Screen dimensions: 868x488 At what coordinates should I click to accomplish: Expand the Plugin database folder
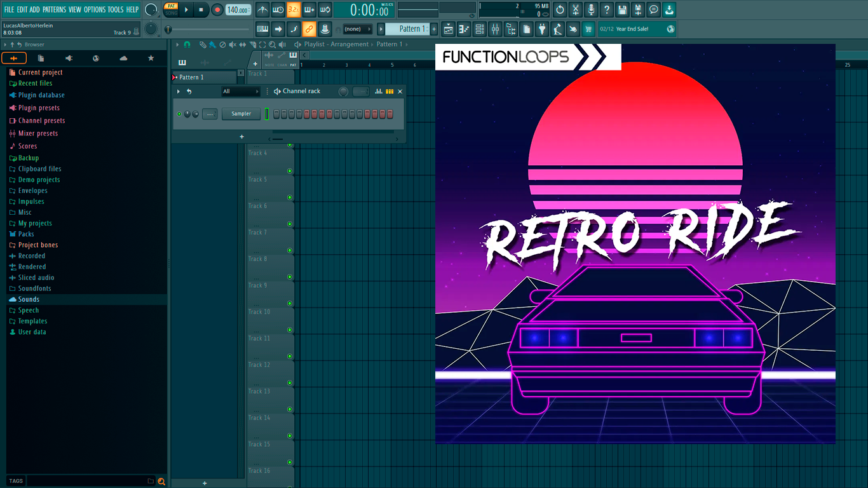tap(41, 95)
